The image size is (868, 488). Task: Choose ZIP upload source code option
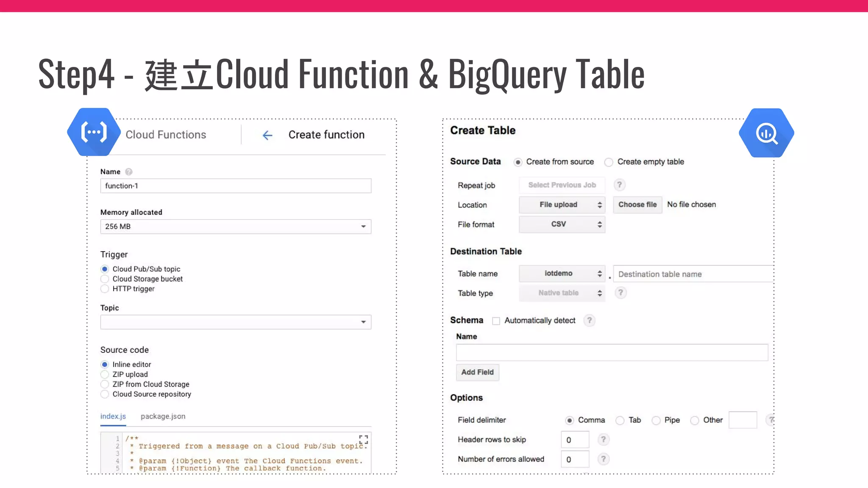[x=105, y=374]
